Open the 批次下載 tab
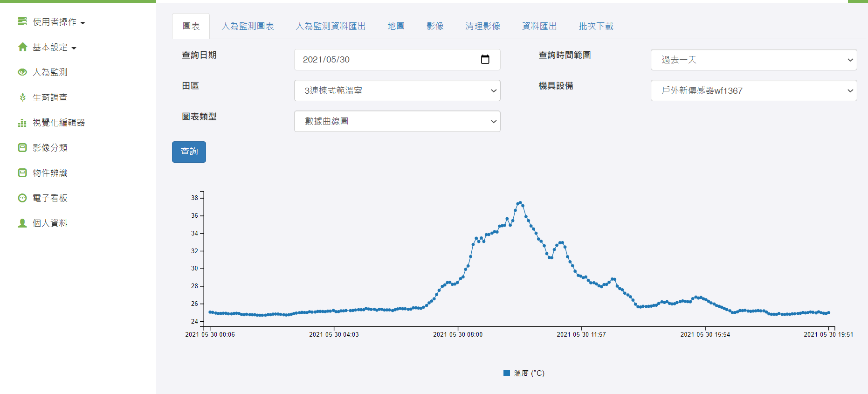Screen dimensions: 868x394 [596, 26]
